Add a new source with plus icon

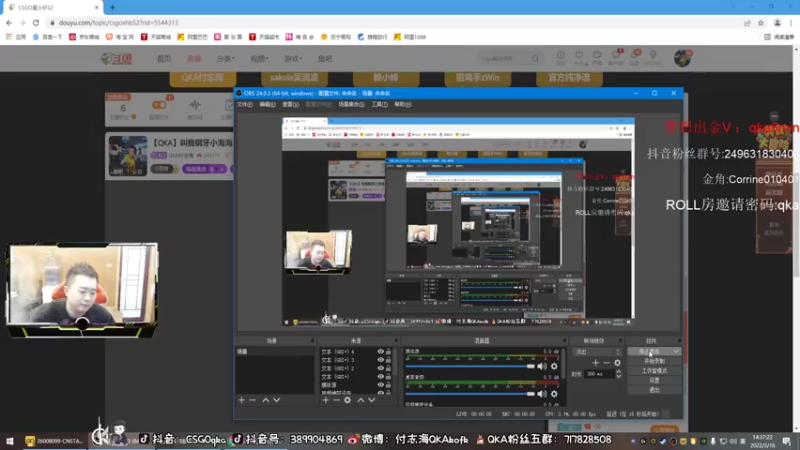[x=326, y=401]
